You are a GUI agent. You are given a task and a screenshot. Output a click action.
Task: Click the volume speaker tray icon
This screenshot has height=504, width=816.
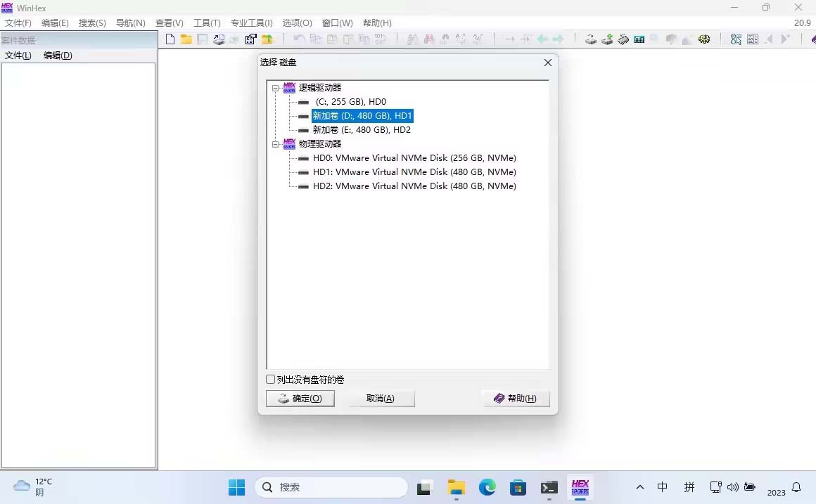click(733, 487)
